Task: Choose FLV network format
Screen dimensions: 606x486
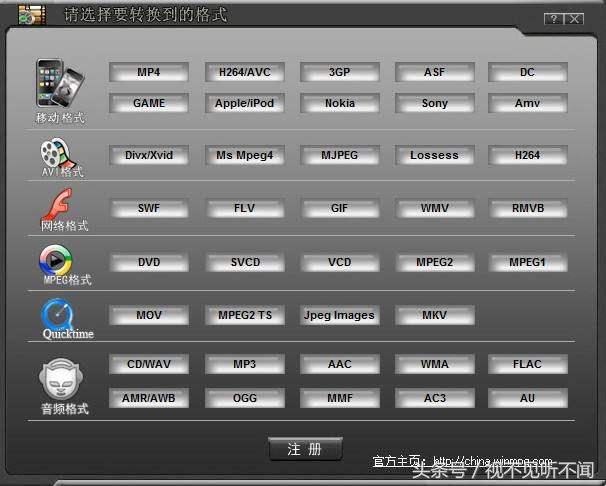Action: coord(245,210)
